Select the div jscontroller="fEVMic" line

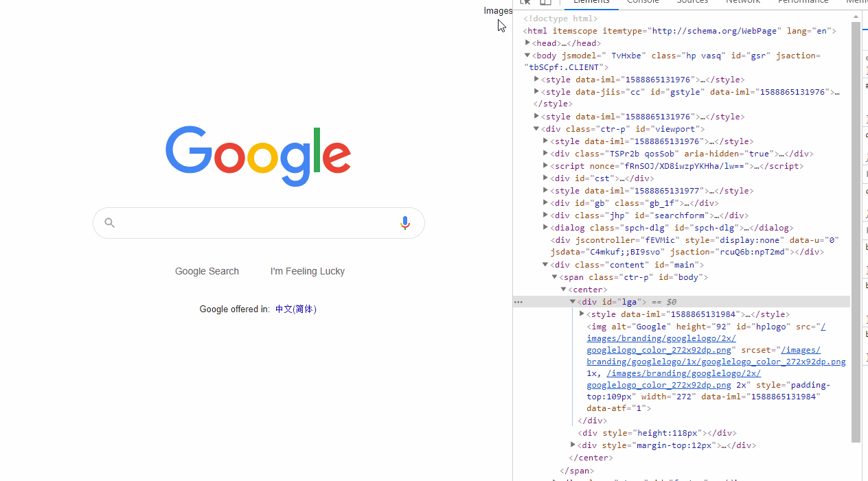pyautogui.click(x=695, y=246)
